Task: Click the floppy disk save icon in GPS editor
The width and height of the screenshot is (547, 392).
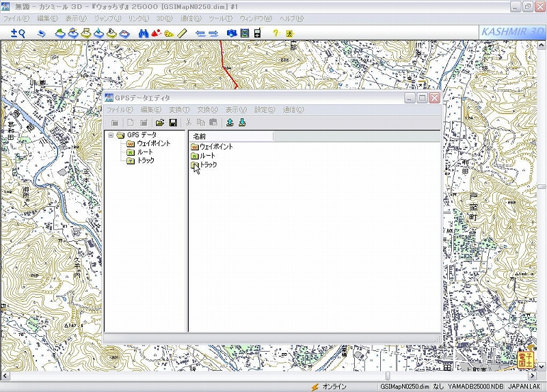Action: pos(173,122)
